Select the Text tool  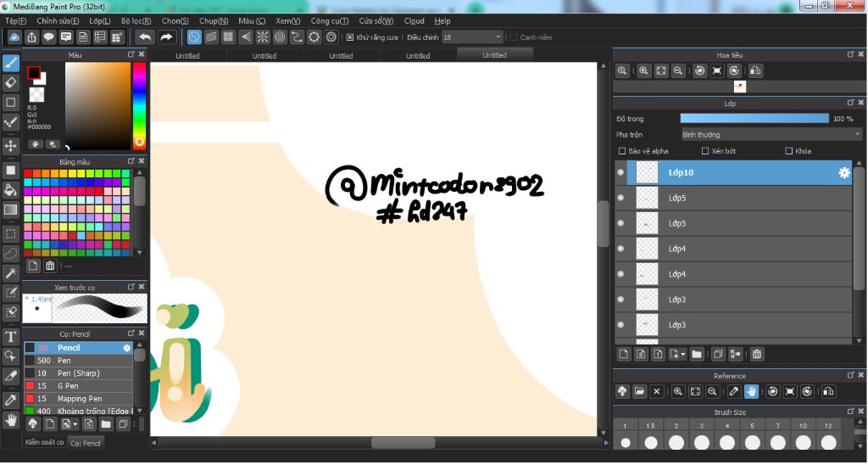(x=10, y=336)
